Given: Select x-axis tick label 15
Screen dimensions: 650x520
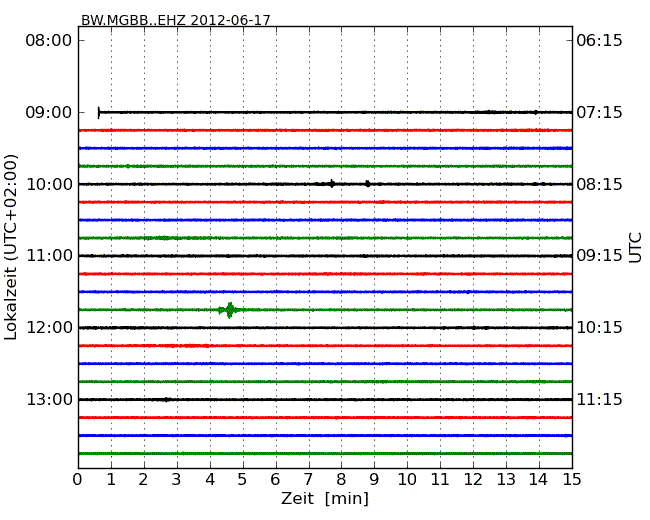Looking at the screenshot, I should pyautogui.click(x=572, y=480).
